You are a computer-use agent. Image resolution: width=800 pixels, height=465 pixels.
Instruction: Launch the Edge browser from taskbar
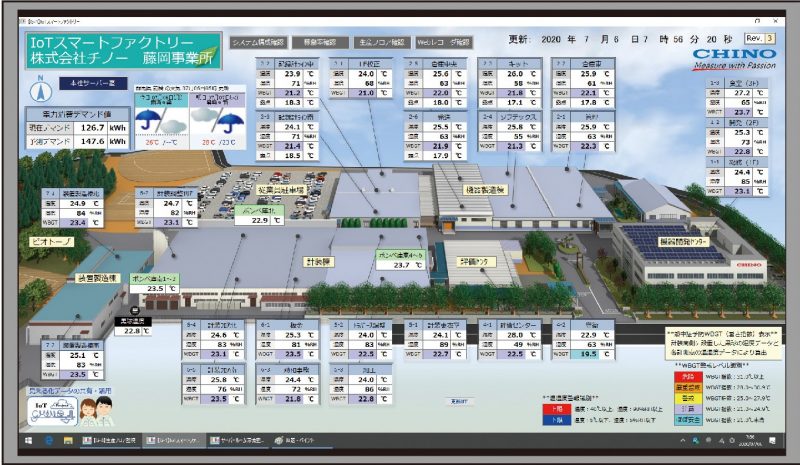[x=48, y=440]
